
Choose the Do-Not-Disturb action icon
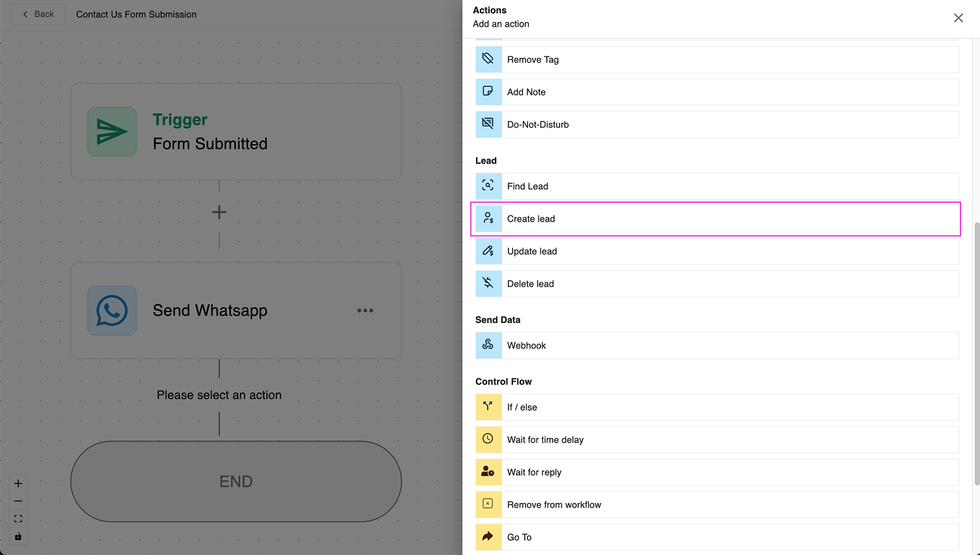[x=488, y=124]
